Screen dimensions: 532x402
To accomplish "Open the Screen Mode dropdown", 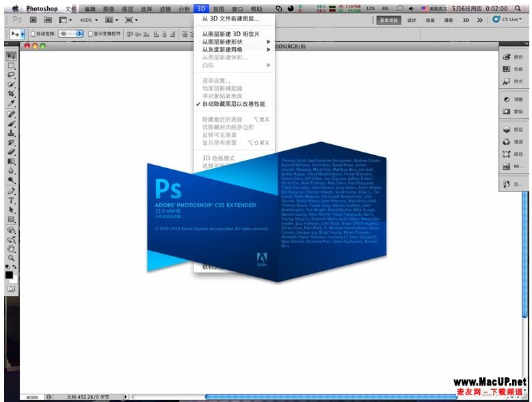I will click(131, 20).
